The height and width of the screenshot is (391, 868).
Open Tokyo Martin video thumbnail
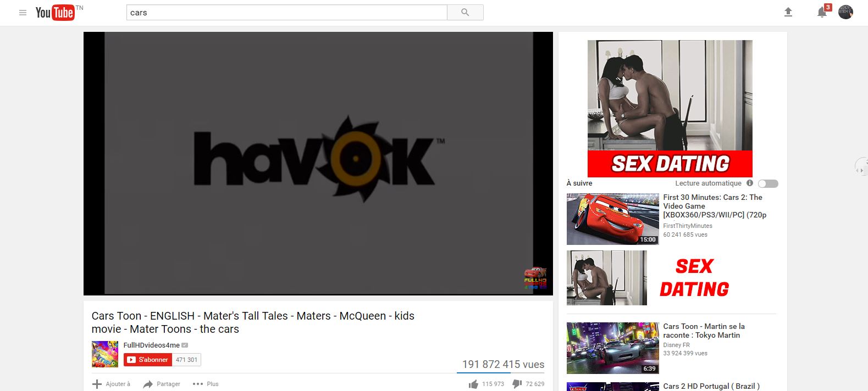pos(613,348)
